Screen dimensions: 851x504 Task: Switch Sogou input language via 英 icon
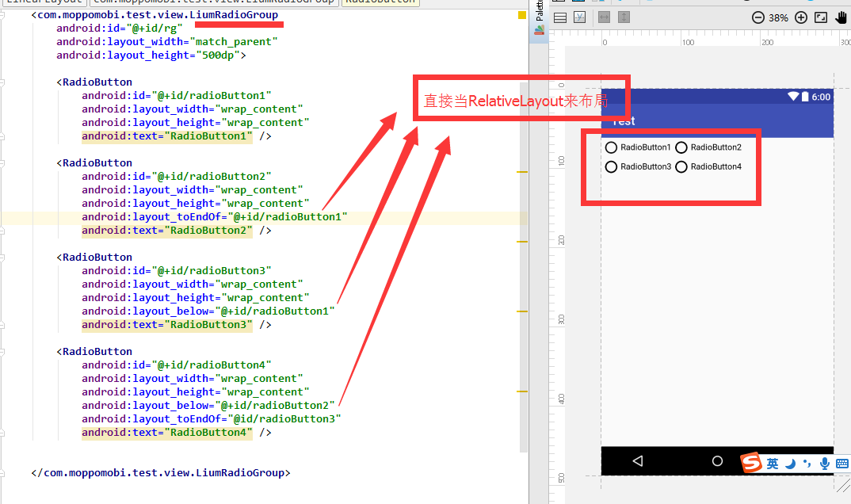(773, 464)
